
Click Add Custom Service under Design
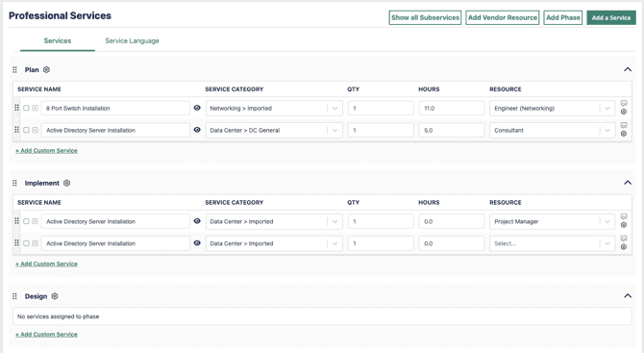46,335
